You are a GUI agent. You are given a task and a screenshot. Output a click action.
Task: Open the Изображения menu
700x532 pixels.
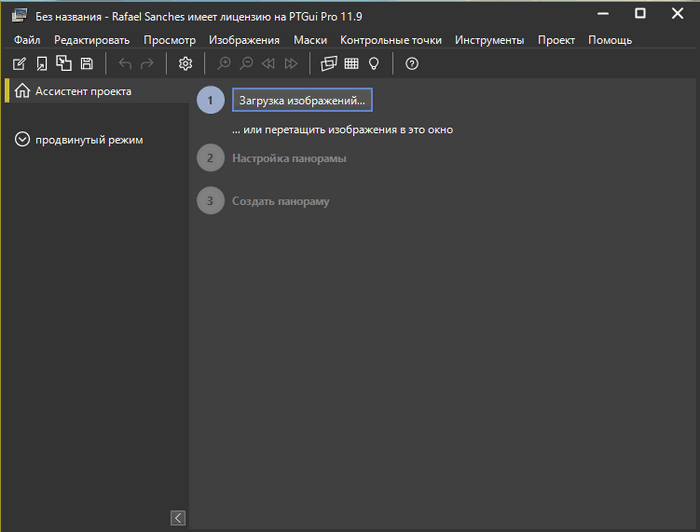[244, 40]
